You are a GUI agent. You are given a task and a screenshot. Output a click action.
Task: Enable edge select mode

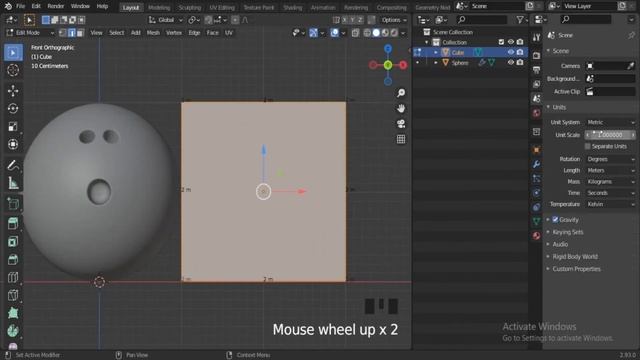point(71,33)
